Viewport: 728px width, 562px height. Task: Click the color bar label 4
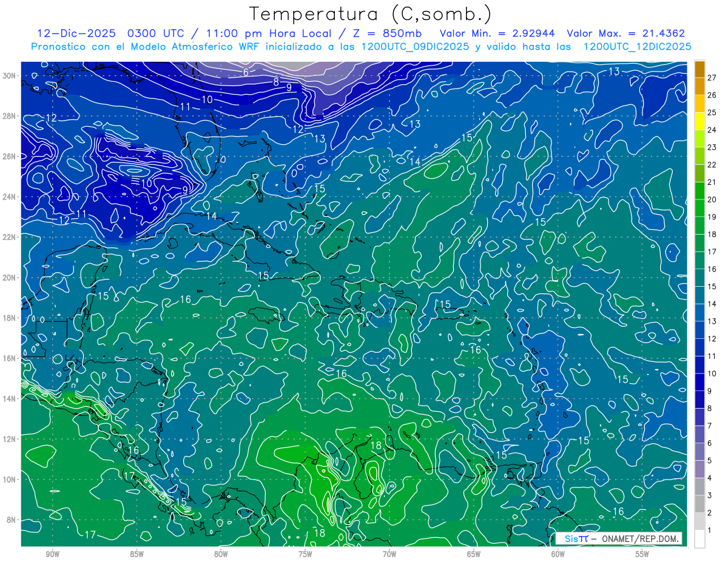tap(710, 478)
